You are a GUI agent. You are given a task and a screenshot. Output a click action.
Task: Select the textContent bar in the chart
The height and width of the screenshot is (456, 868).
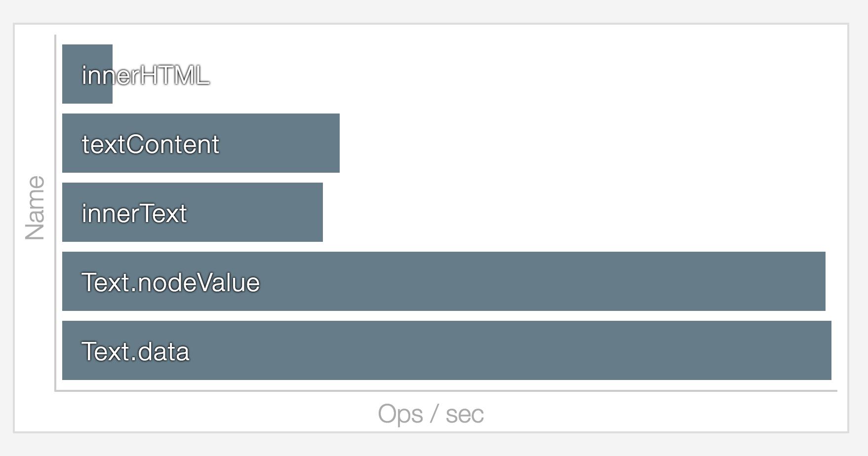[201, 143]
